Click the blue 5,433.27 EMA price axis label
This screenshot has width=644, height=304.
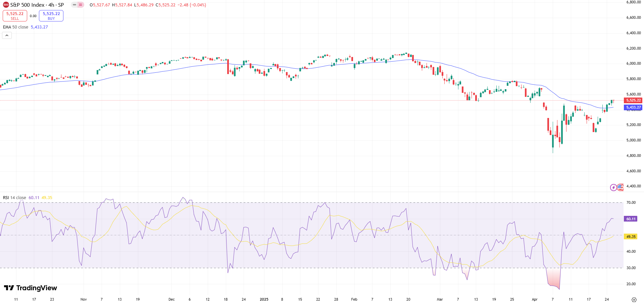pyautogui.click(x=633, y=107)
